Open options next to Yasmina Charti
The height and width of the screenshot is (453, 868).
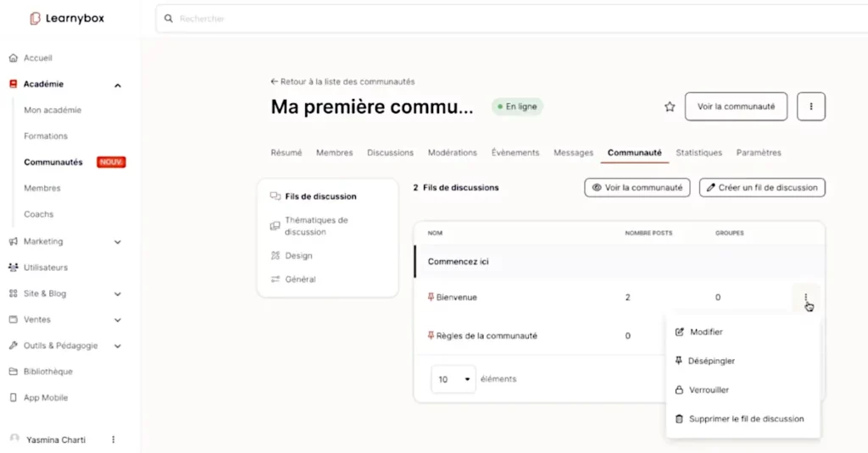pos(114,439)
